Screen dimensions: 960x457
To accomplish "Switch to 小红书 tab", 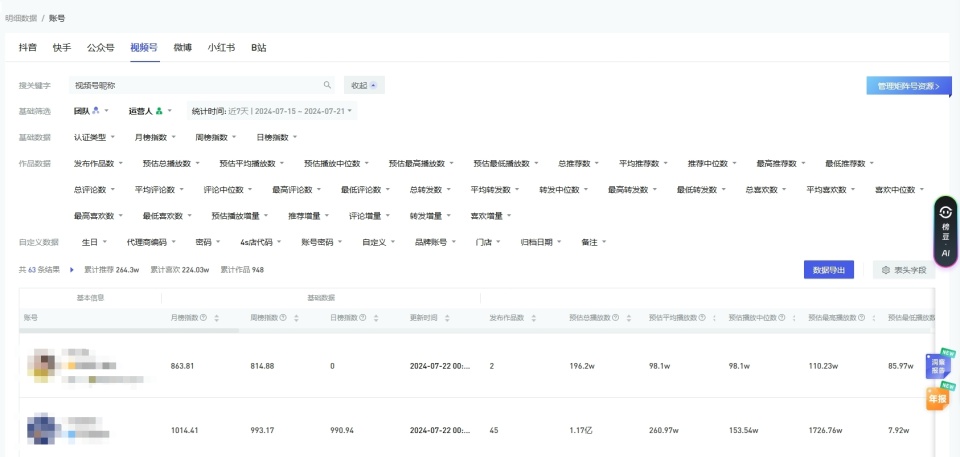I will point(221,47).
